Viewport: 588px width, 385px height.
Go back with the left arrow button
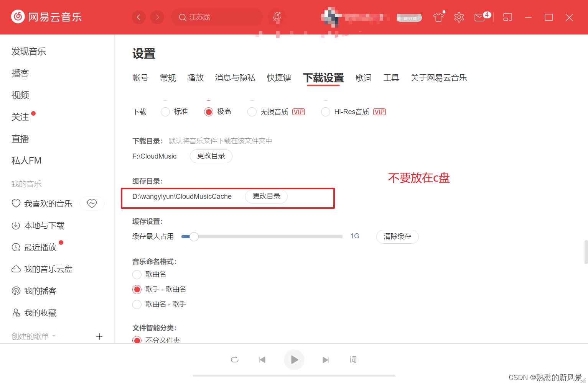(x=139, y=17)
